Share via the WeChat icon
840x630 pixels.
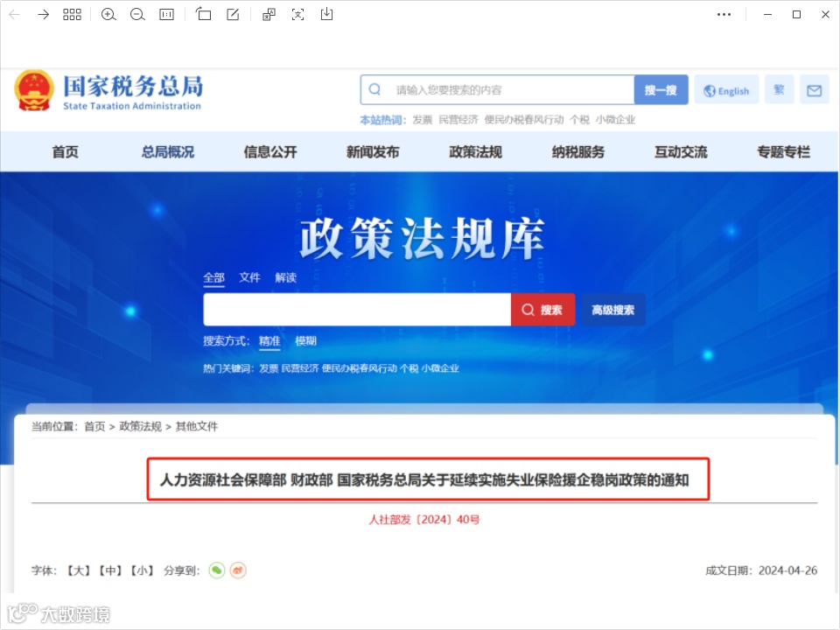tap(216, 570)
